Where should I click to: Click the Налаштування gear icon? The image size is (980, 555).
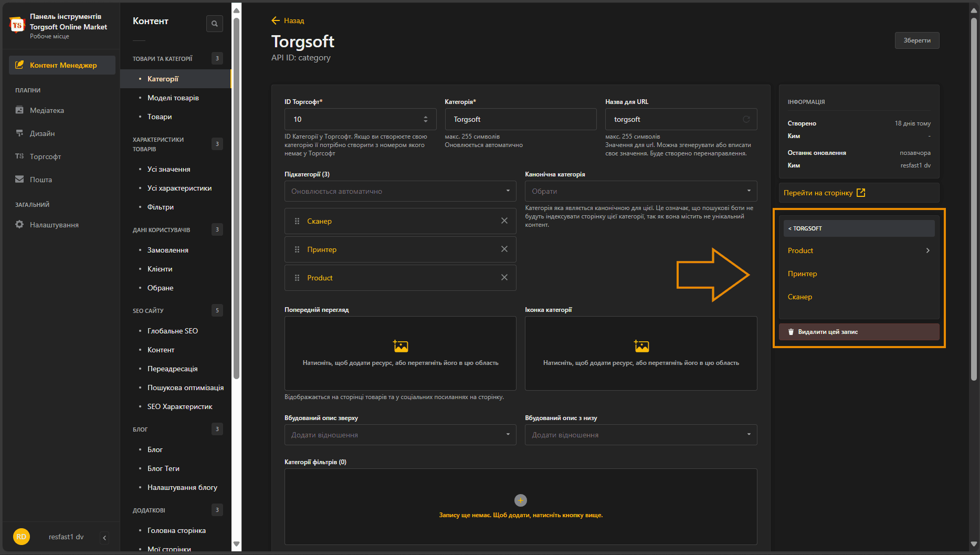click(x=19, y=225)
